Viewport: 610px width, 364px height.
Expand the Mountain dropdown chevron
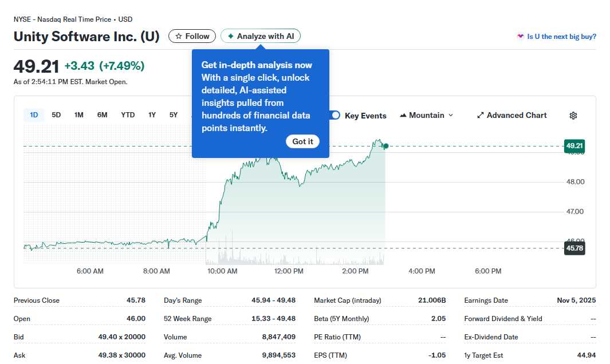(x=450, y=115)
